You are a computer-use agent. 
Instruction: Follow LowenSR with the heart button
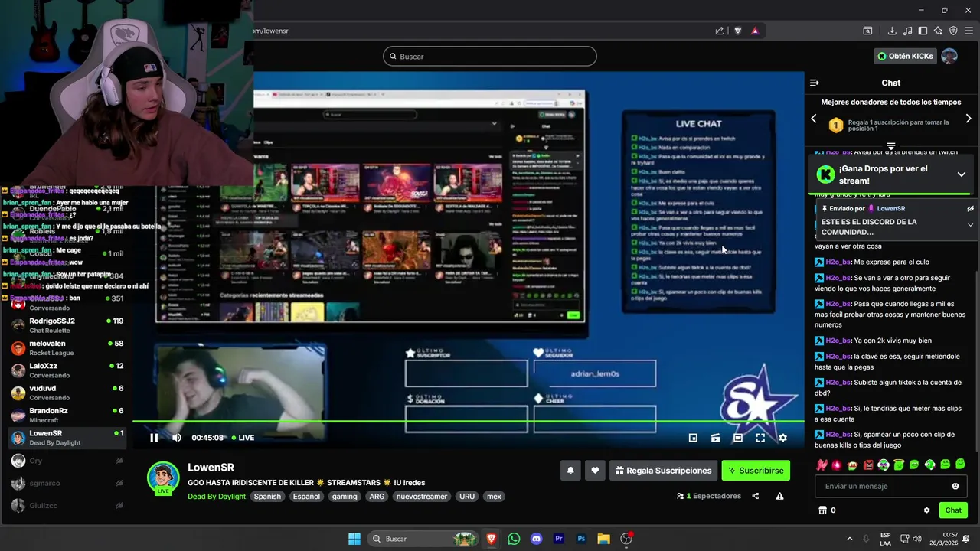pyautogui.click(x=595, y=471)
